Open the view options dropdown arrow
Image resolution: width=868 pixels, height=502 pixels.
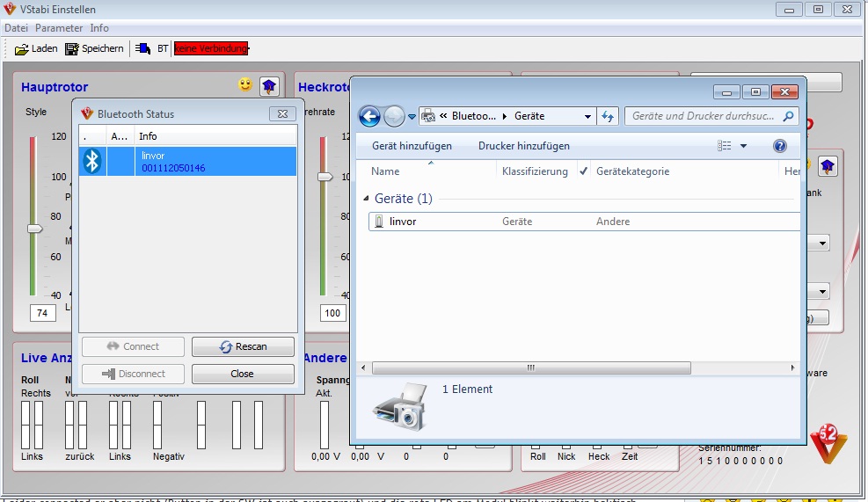pyautogui.click(x=743, y=146)
